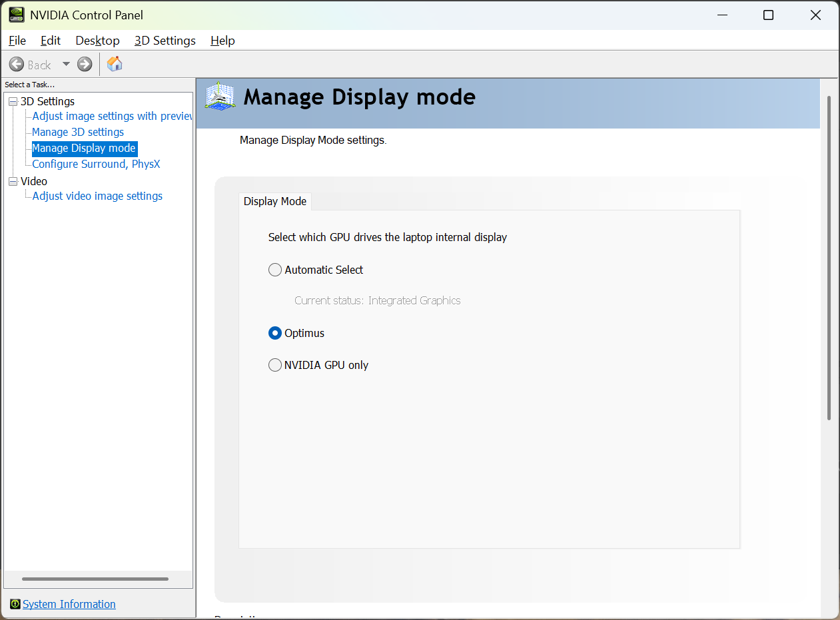Viewport: 840px width, 620px height.
Task: Go to Manage 3D settings
Action: click(78, 132)
